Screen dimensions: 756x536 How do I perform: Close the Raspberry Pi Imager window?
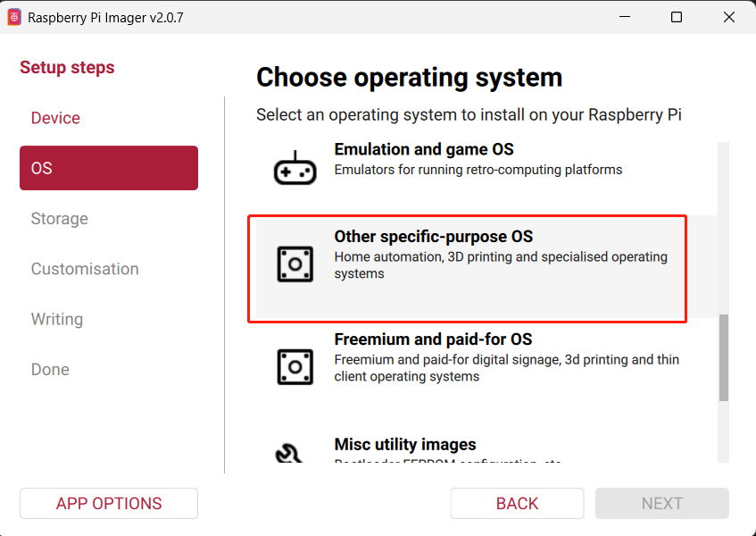[x=729, y=17]
